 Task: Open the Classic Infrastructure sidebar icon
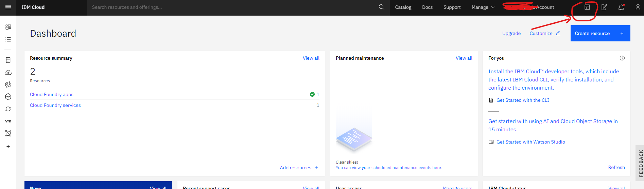(x=8, y=60)
